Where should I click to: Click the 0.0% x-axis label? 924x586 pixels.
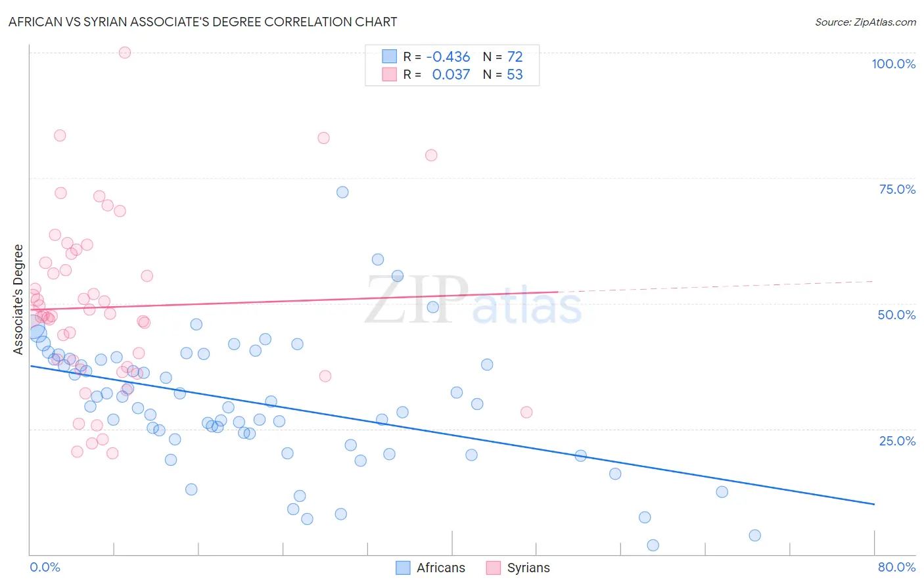[45, 567]
